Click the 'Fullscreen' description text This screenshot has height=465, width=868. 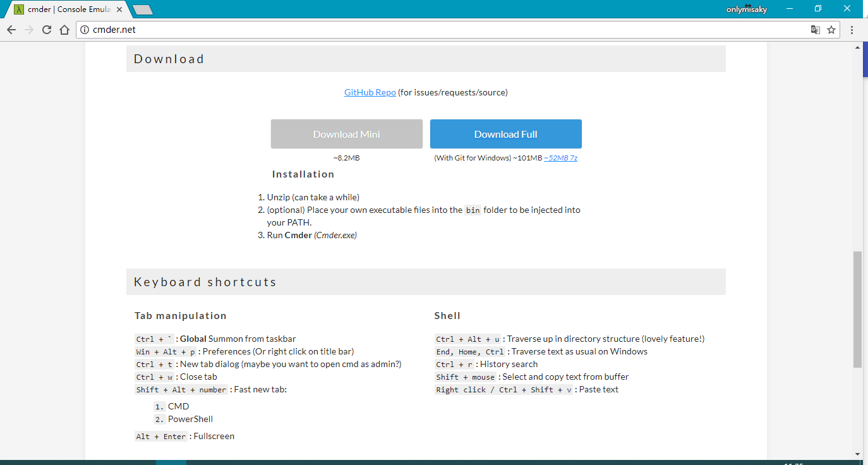[x=214, y=436]
